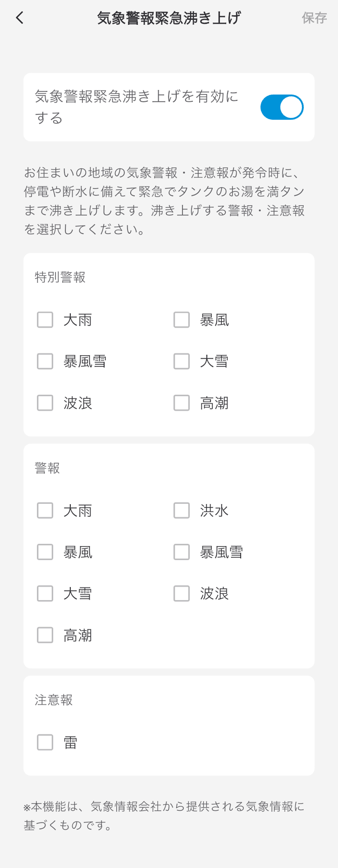Image resolution: width=338 pixels, height=868 pixels.
Task: Check 暴風雪 in the 警報 section
Action: [x=182, y=552]
